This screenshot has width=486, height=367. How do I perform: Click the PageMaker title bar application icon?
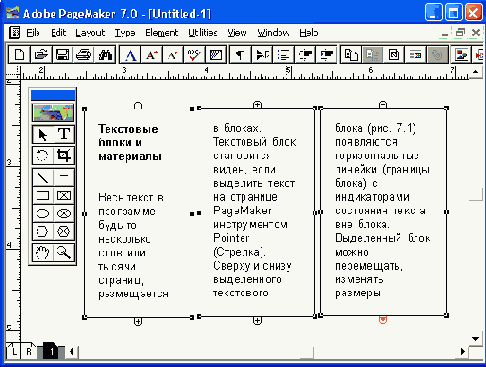pyautogui.click(x=13, y=13)
